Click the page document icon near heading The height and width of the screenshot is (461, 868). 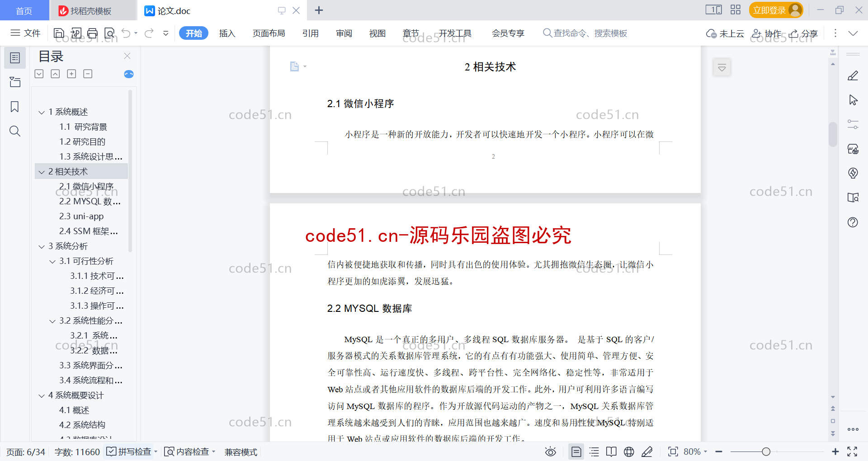click(x=294, y=66)
